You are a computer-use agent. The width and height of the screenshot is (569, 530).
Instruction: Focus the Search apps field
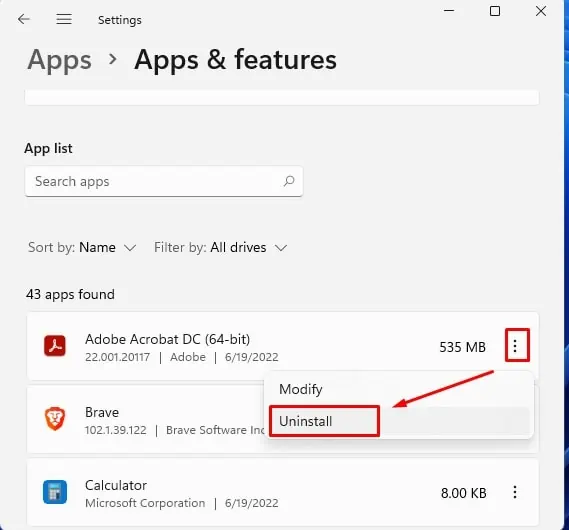click(164, 181)
